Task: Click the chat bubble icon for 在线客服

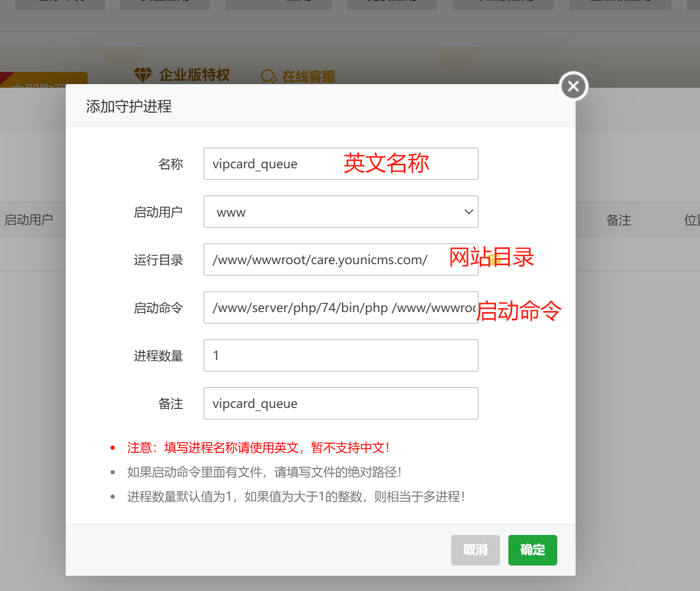Action: 268,76
